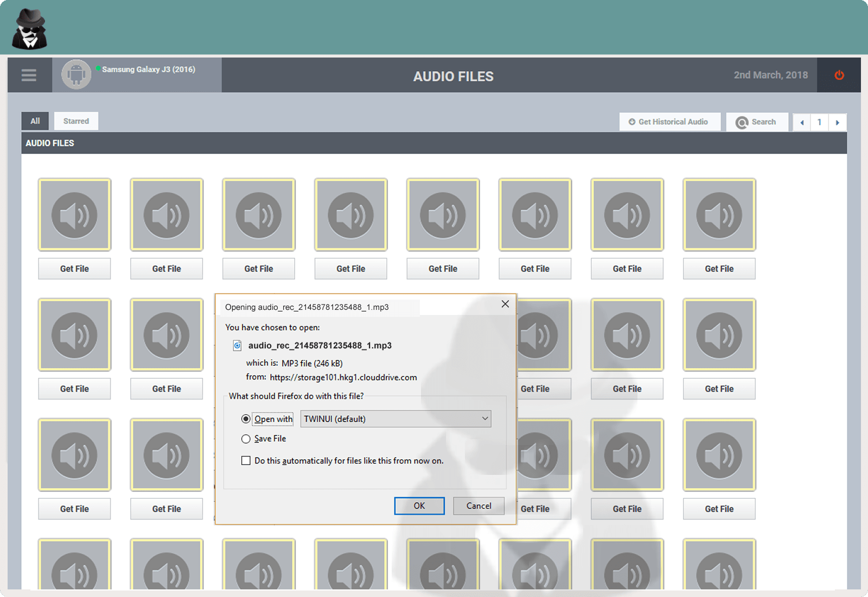Select the Save File radio button
This screenshot has width=868, height=597.
[x=246, y=439]
